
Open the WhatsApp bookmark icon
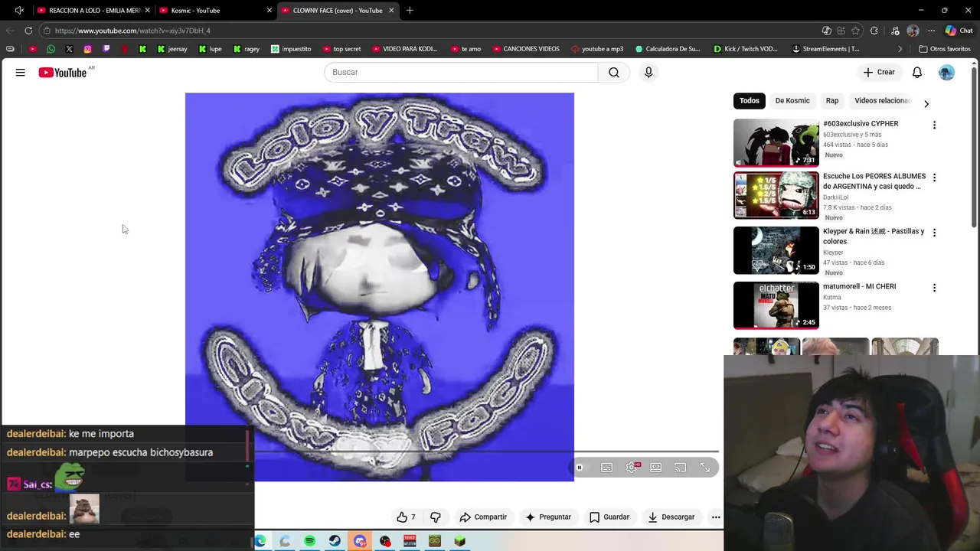coord(51,49)
